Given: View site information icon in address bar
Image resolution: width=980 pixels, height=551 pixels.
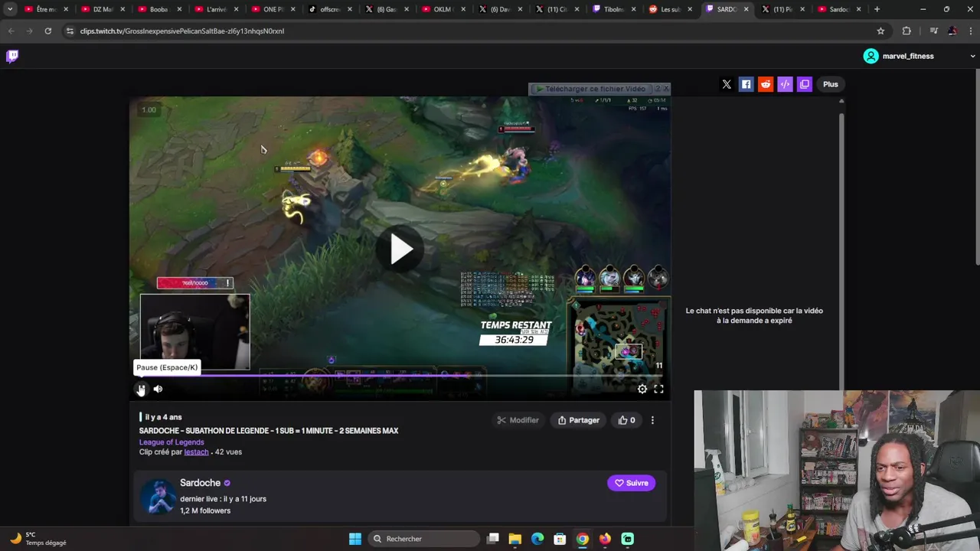Looking at the screenshot, I should pos(70,31).
